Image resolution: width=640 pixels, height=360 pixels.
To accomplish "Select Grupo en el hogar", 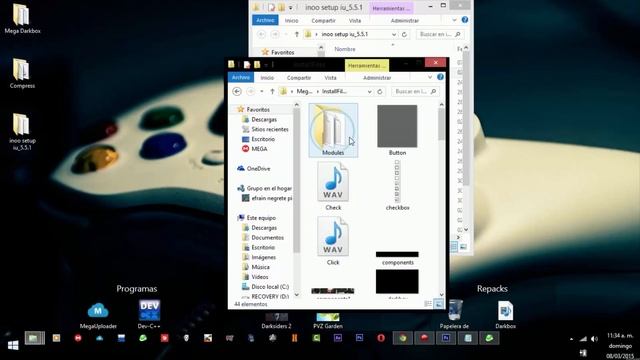I will (x=269, y=188).
